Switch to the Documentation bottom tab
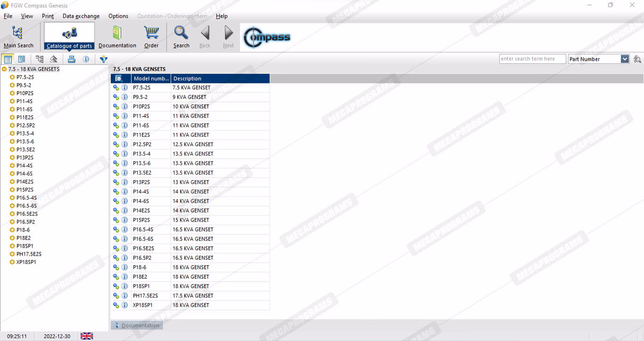 click(137, 325)
